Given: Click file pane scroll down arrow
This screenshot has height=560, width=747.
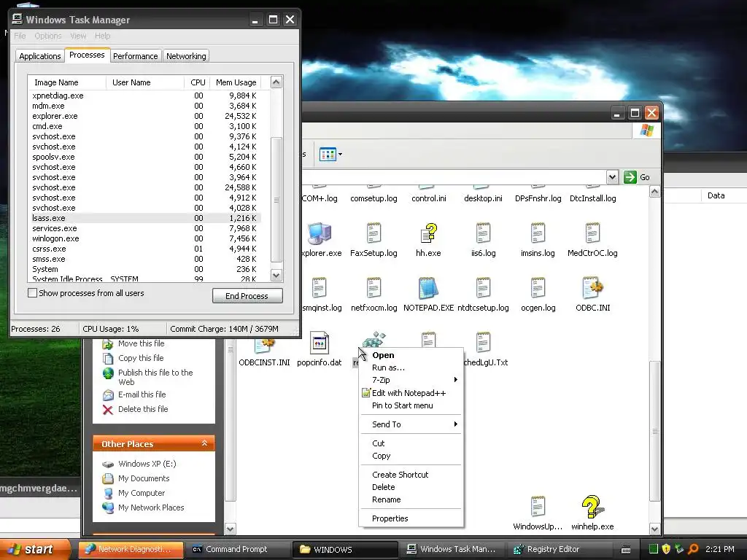Looking at the screenshot, I should point(654,529).
